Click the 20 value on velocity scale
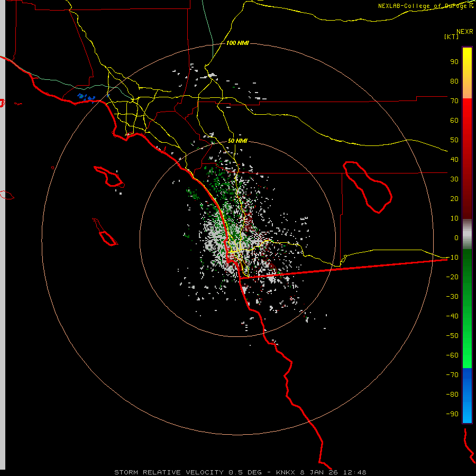The height and width of the screenshot is (476, 476). [454, 198]
